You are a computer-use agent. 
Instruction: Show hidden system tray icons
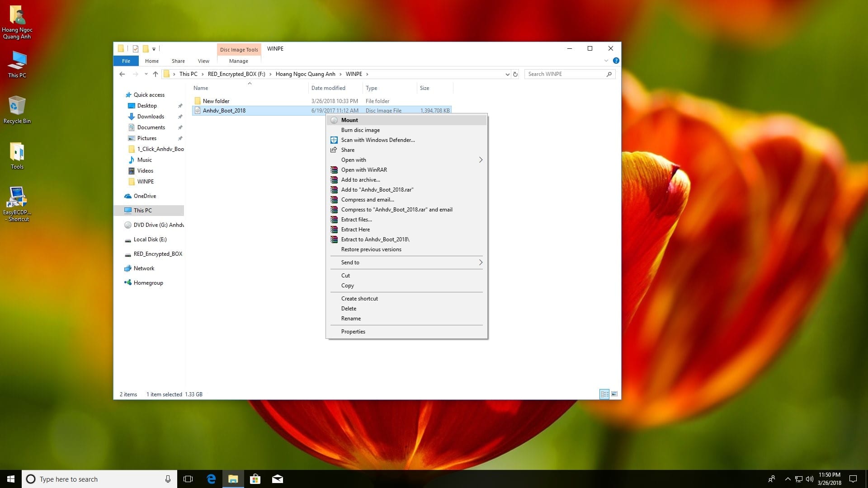[788, 479]
